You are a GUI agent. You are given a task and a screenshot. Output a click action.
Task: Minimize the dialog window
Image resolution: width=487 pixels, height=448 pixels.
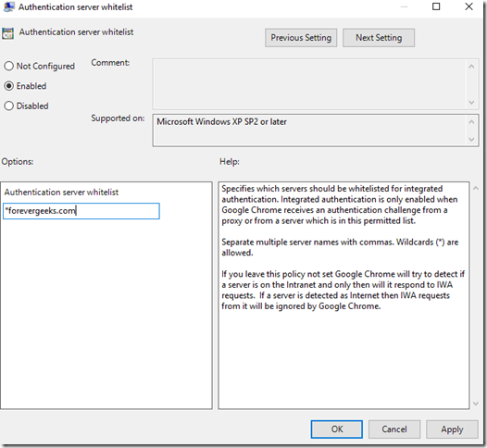[x=404, y=6]
